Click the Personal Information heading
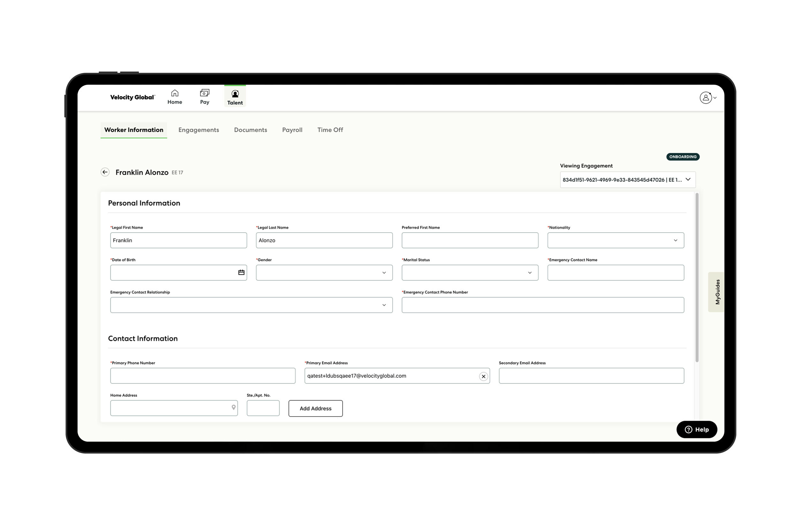Screen dimensions: 798x532 pos(144,203)
